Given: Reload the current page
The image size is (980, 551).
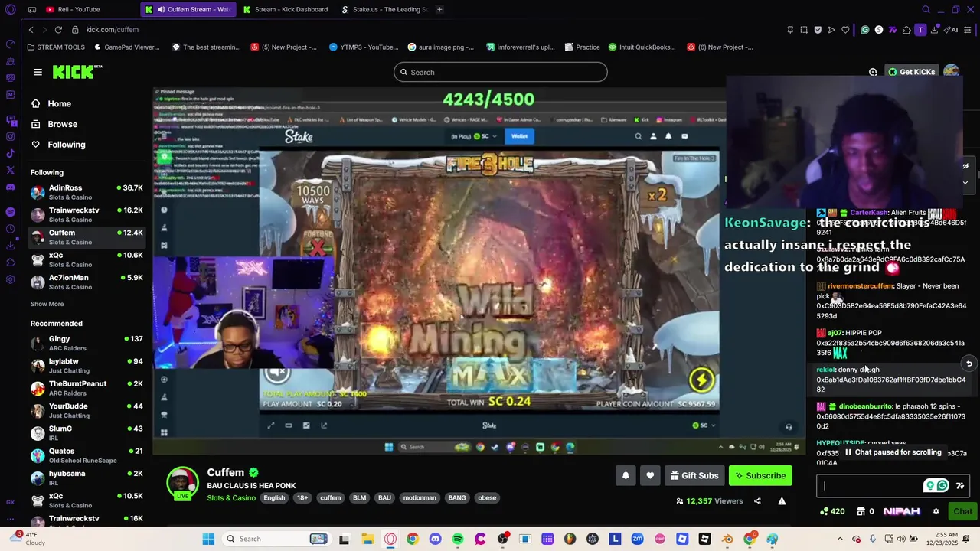Looking at the screenshot, I should pyautogui.click(x=58, y=29).
